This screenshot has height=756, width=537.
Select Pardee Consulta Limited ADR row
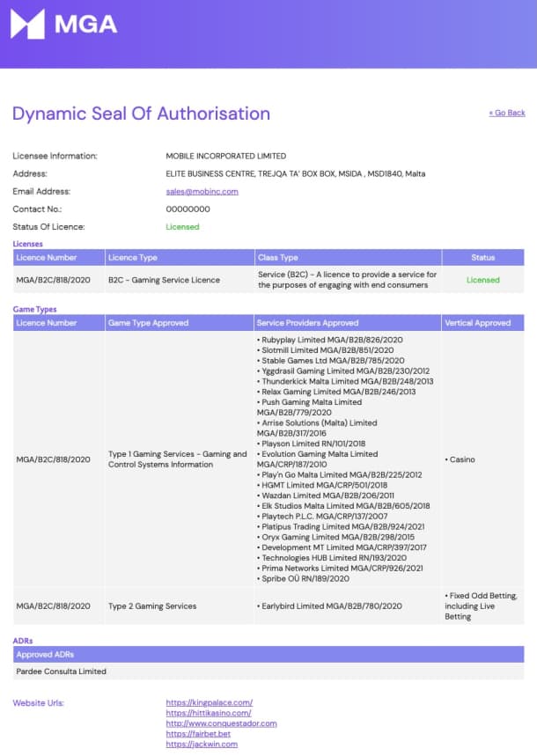pyautogui.click(x=268, y=672)
